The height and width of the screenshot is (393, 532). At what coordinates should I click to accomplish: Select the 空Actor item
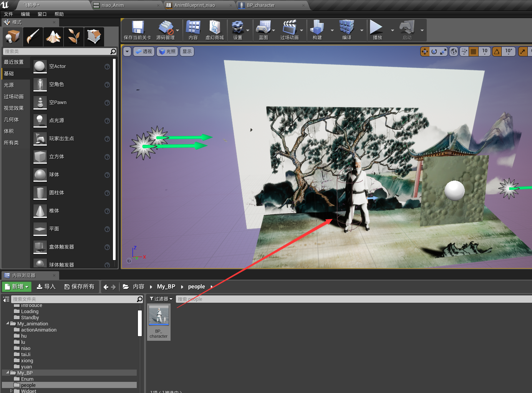[72, 66]
